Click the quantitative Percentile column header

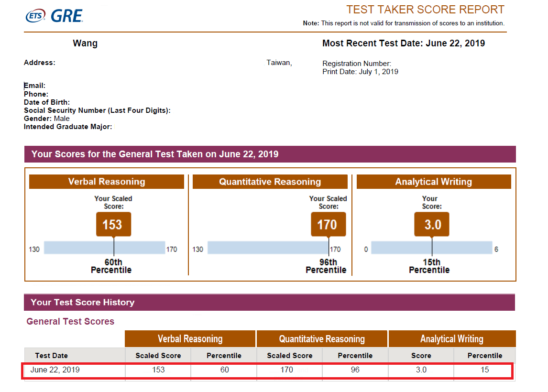point(355,356)
